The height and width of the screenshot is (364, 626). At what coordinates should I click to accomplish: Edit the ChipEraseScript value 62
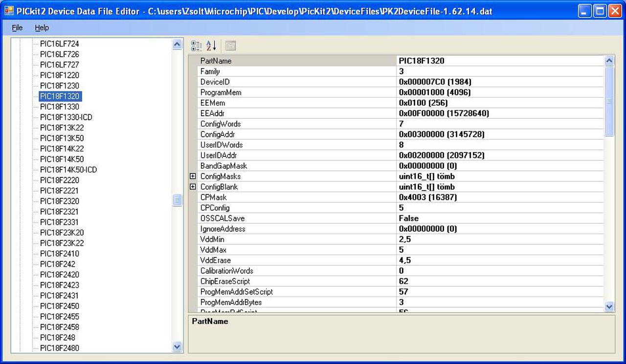(x=500, y=281)
